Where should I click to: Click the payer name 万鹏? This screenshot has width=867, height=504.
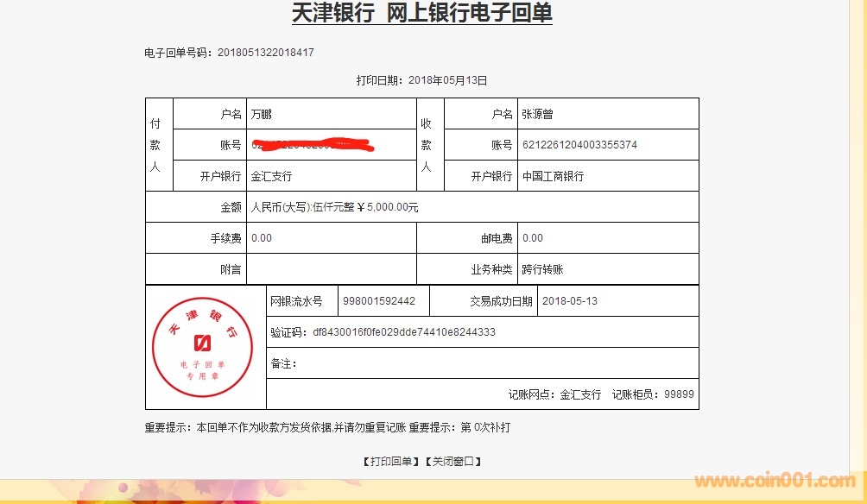tap(262, 114)
